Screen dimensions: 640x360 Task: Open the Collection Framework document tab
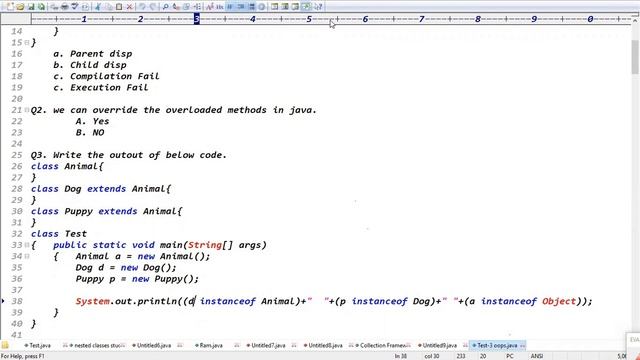tap(383, 345)
